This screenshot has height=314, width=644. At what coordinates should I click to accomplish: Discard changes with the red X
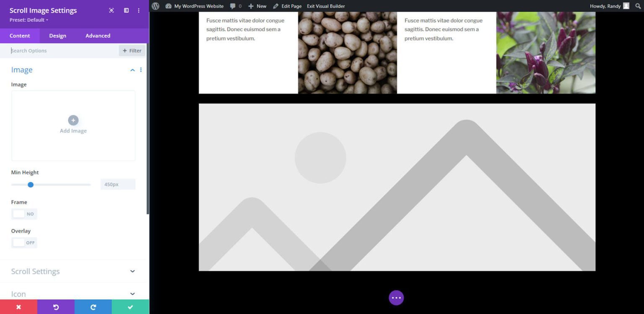click(x=18, y=306)
